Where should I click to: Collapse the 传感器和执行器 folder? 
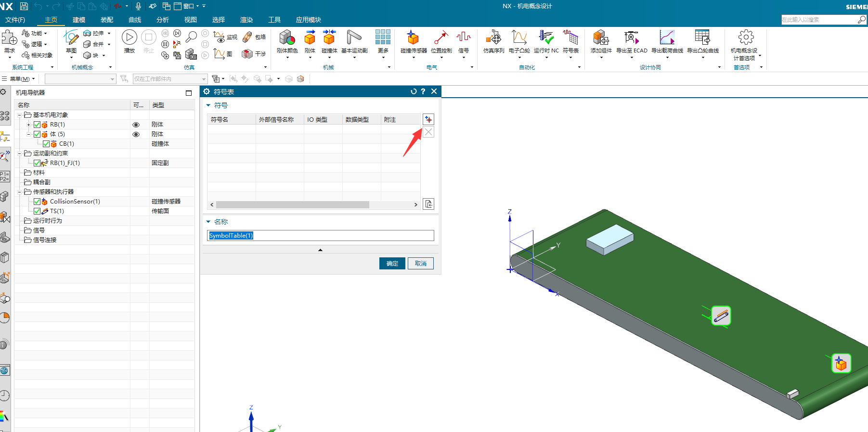click(x=20, y=192)
